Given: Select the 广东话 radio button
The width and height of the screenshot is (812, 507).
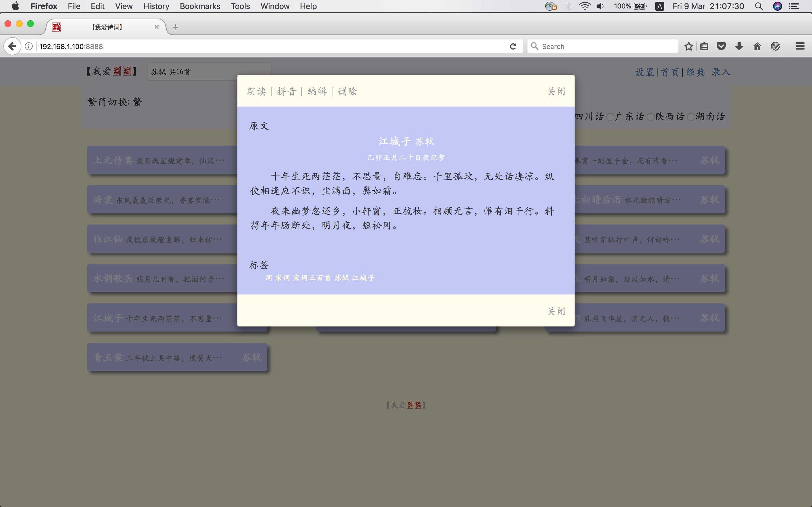Looking at the screenshot, I should (610, 117).
